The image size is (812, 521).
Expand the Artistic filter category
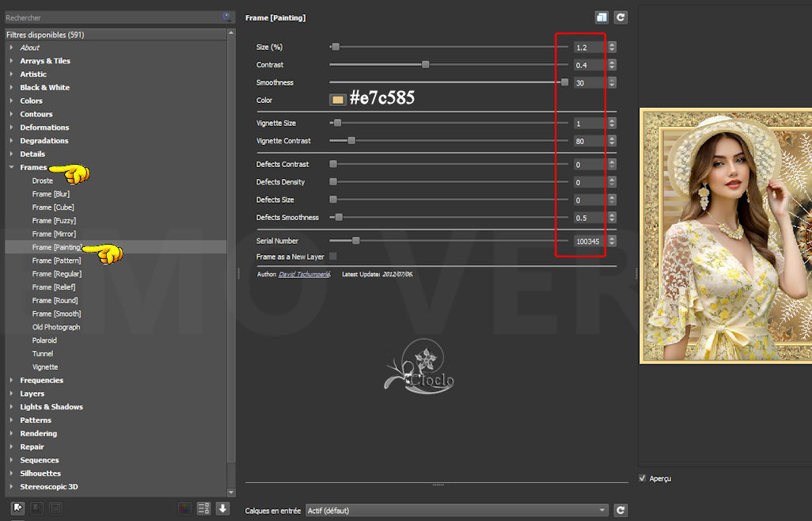[x=33, y=74]
